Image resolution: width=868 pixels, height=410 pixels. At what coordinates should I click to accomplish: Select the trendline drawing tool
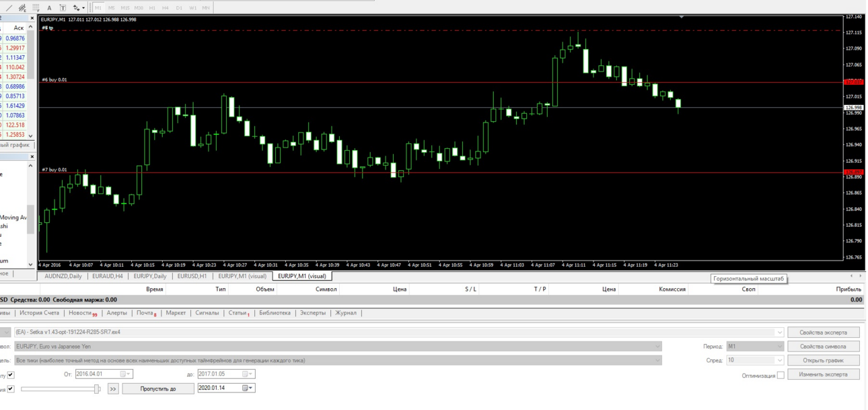tap(9, 8)
